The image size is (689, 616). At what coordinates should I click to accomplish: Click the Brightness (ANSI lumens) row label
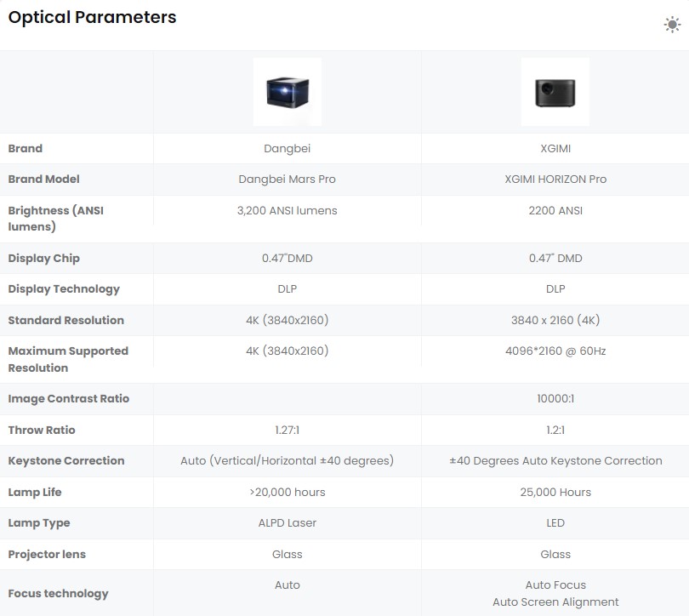(56, 219)
